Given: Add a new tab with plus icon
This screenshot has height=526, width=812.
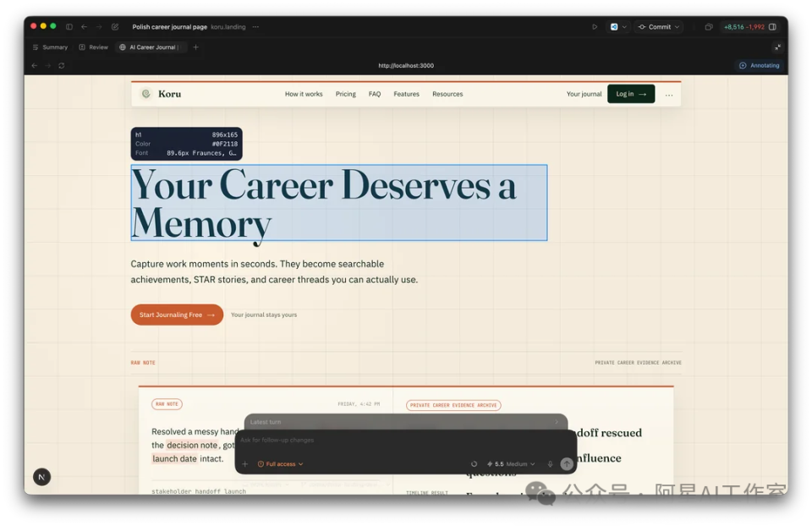Looking at the screenshot, I should tap(195, 47).
